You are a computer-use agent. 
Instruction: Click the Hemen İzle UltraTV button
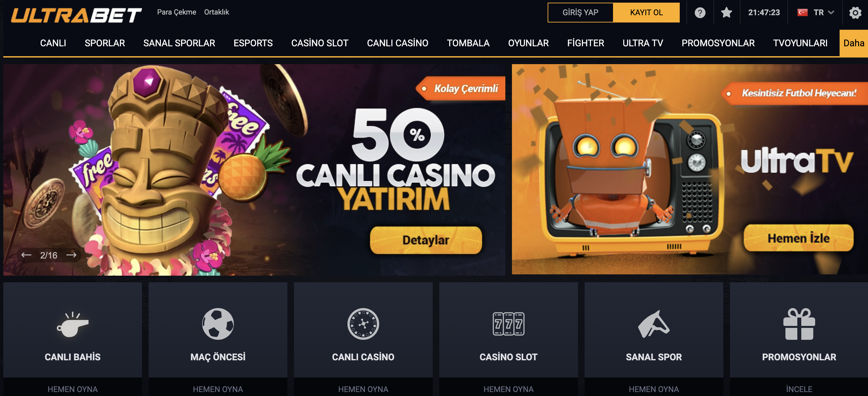tap(798, 238)
